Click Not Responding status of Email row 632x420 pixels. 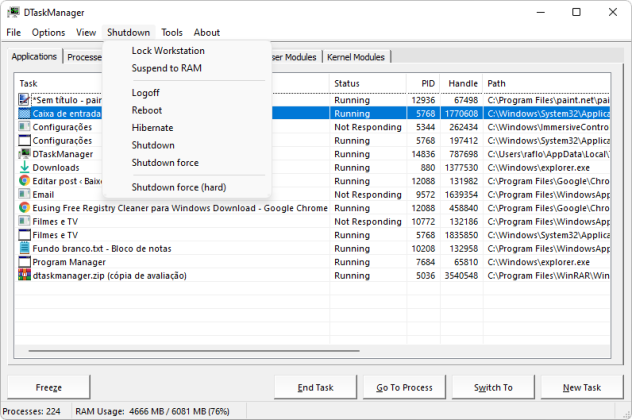coord(368,195)
